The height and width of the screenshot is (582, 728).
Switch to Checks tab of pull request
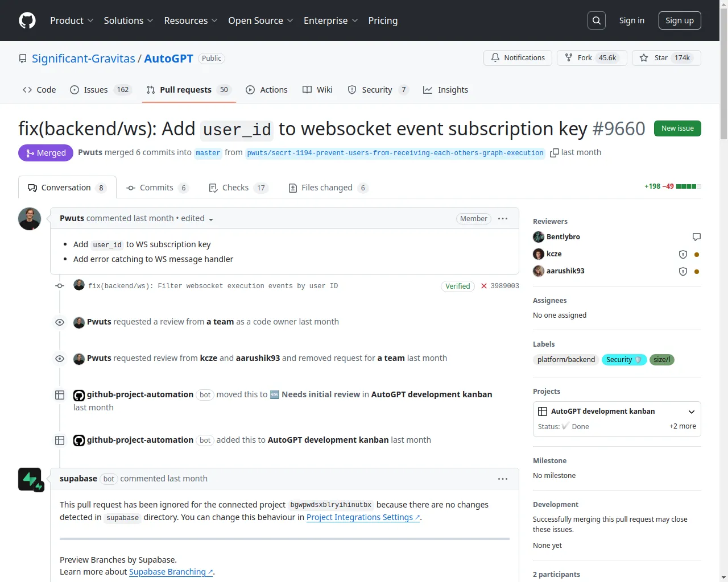pyautogui.click(x=239, y=188)
